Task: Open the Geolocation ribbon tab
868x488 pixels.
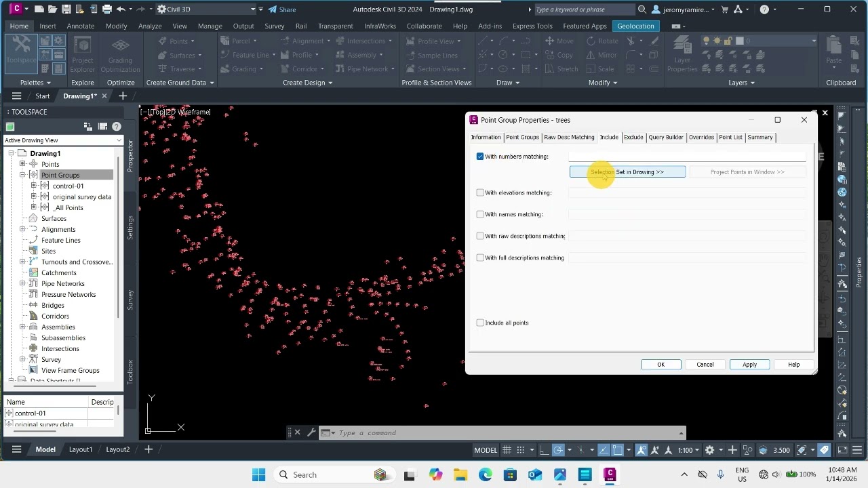Action: click(x=635, y=26)
